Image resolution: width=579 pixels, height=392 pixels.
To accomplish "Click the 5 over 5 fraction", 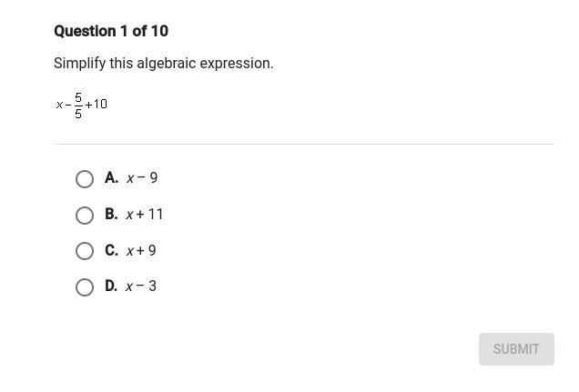I will pos(78,106).
